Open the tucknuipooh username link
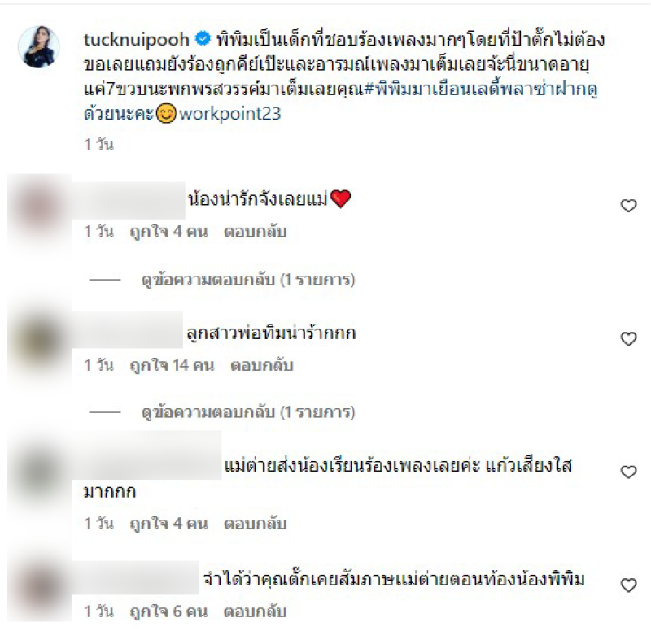 tap(136, 40)
